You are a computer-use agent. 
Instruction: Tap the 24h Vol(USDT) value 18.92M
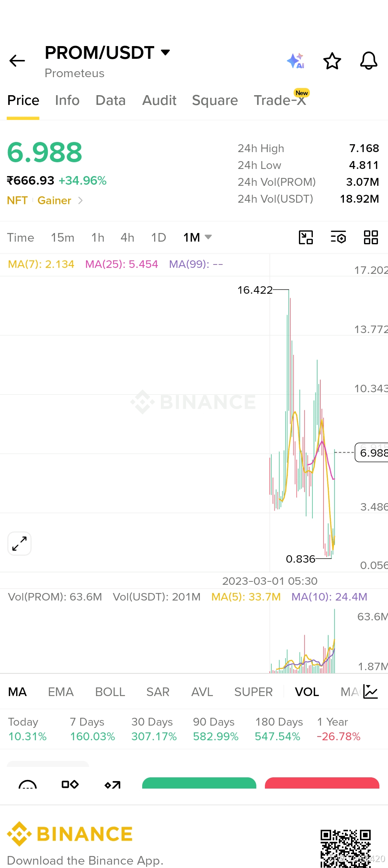click(360, 199)
